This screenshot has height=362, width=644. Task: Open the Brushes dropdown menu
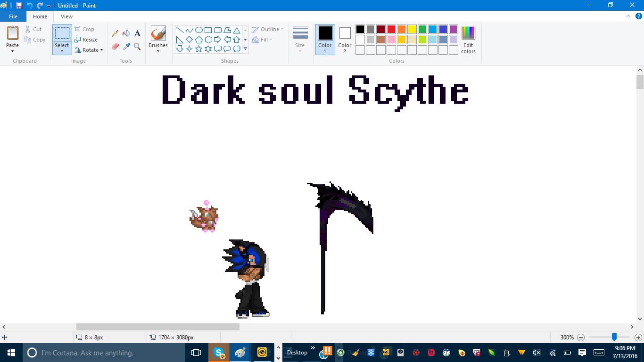tap(158, 51)
